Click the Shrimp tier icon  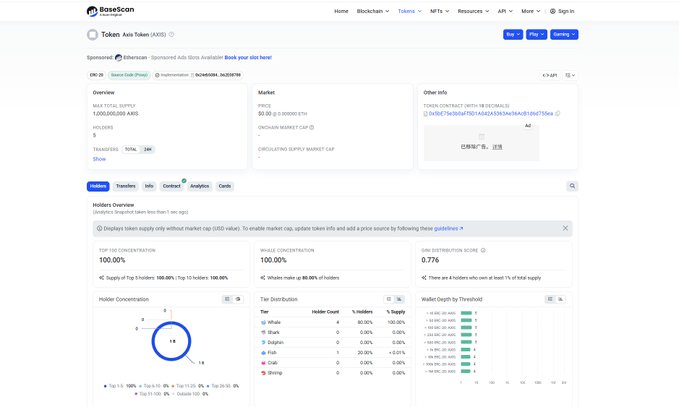263,373
